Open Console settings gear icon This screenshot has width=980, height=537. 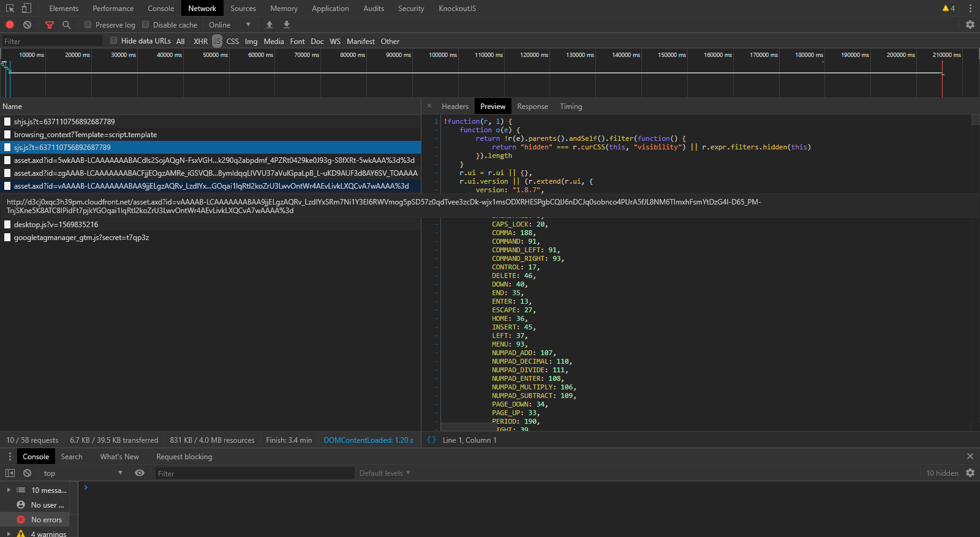(x=970, y=473)
